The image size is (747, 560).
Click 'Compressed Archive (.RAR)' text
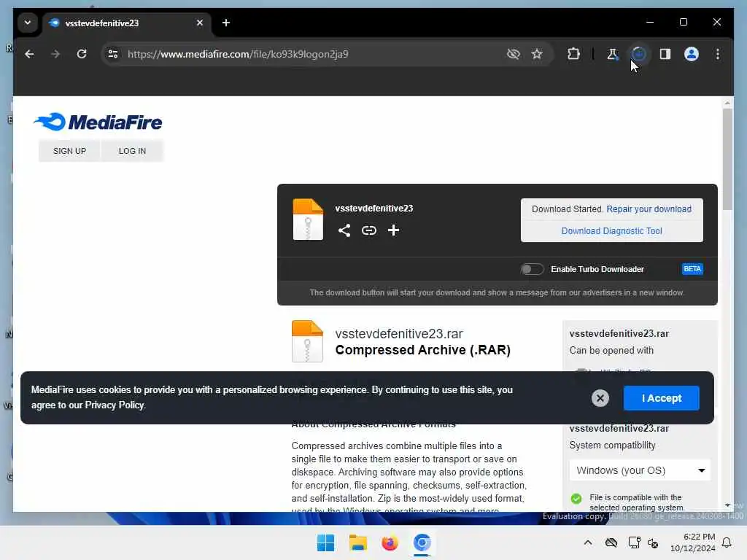coord(422,350)
